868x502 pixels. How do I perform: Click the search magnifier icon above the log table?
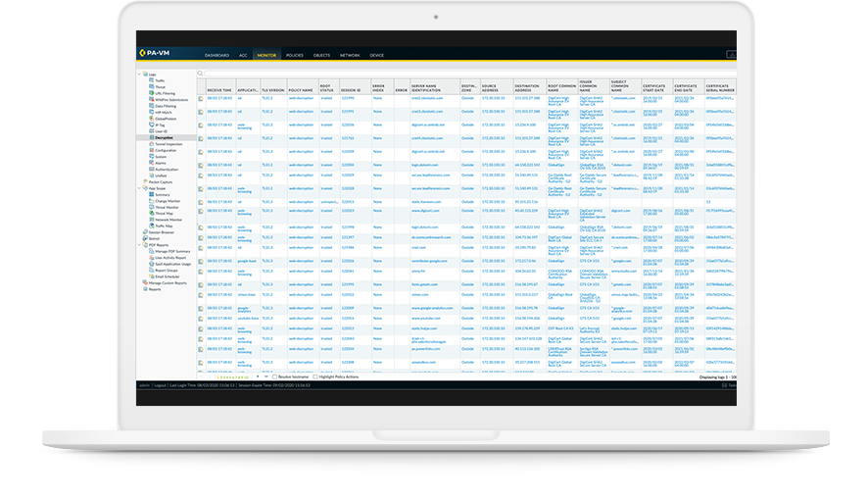click(201, 74)
